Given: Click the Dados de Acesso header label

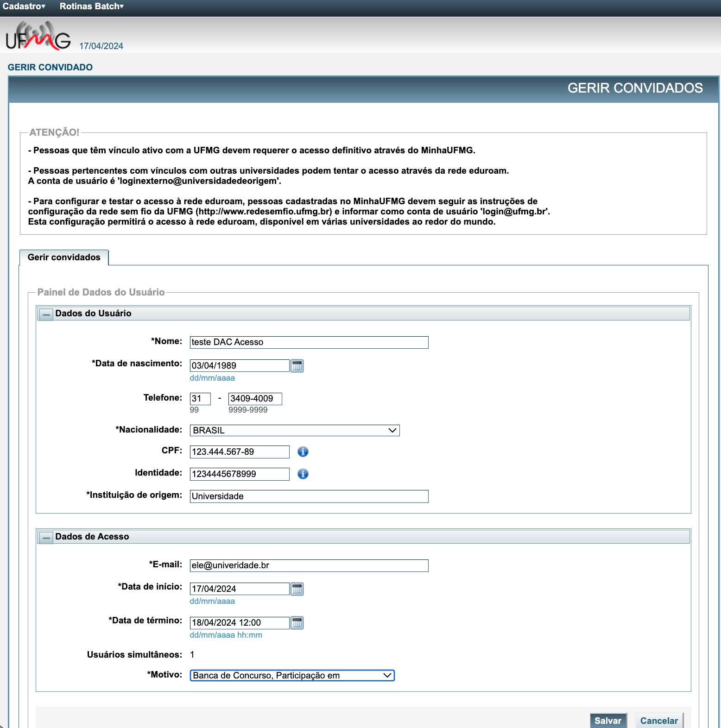Looking at the screenshot, I should 92,537.
